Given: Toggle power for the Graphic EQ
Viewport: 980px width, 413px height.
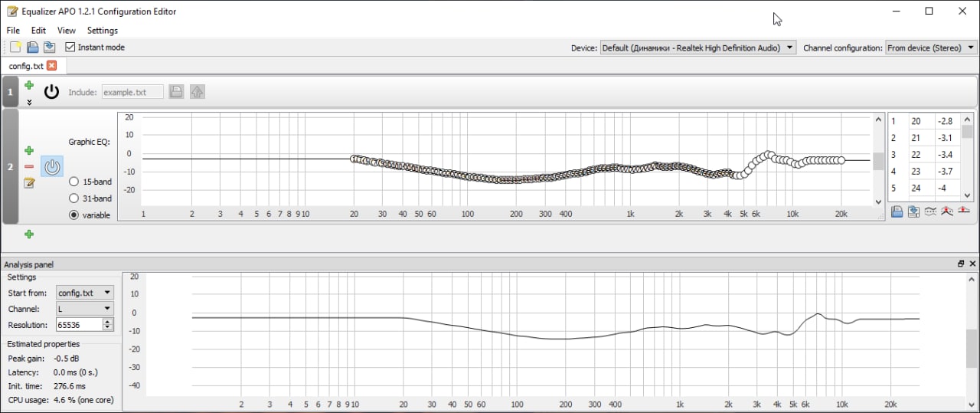Looking at the screenshot, I should [52, 166].
